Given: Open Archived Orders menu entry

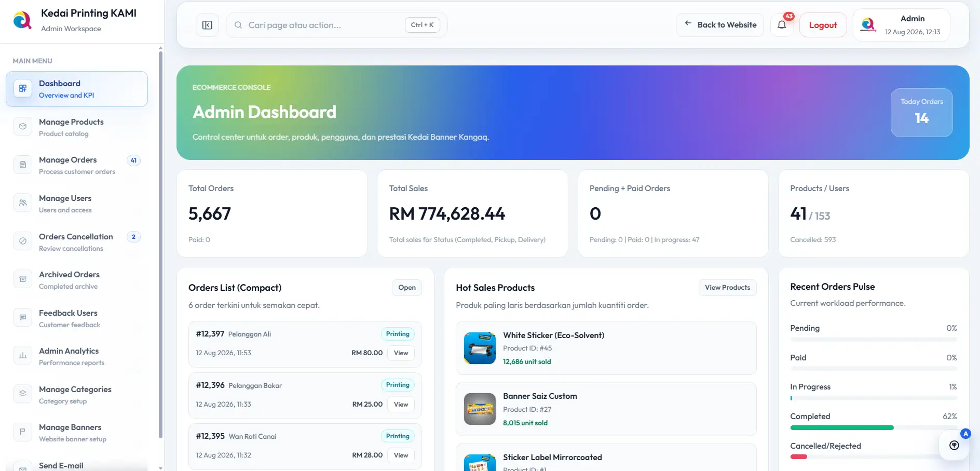Looking at the screenshot, I should click(77, 280).
